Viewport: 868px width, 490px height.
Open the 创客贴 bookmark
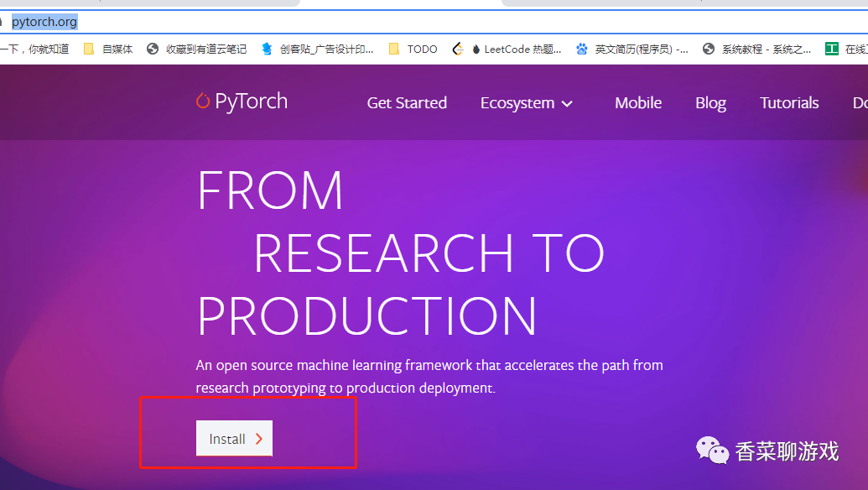pos(317,50)
